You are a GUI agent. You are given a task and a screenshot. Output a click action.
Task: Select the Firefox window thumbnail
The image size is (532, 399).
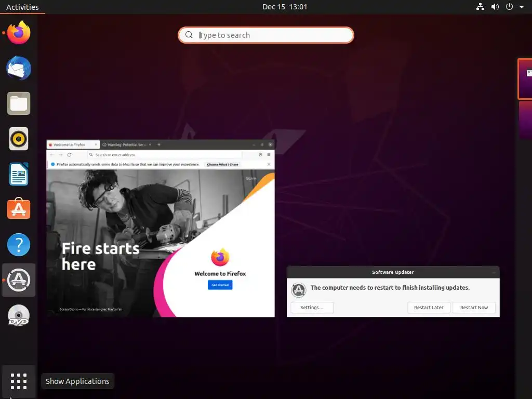pyautogui.click(x=161, y=229)
